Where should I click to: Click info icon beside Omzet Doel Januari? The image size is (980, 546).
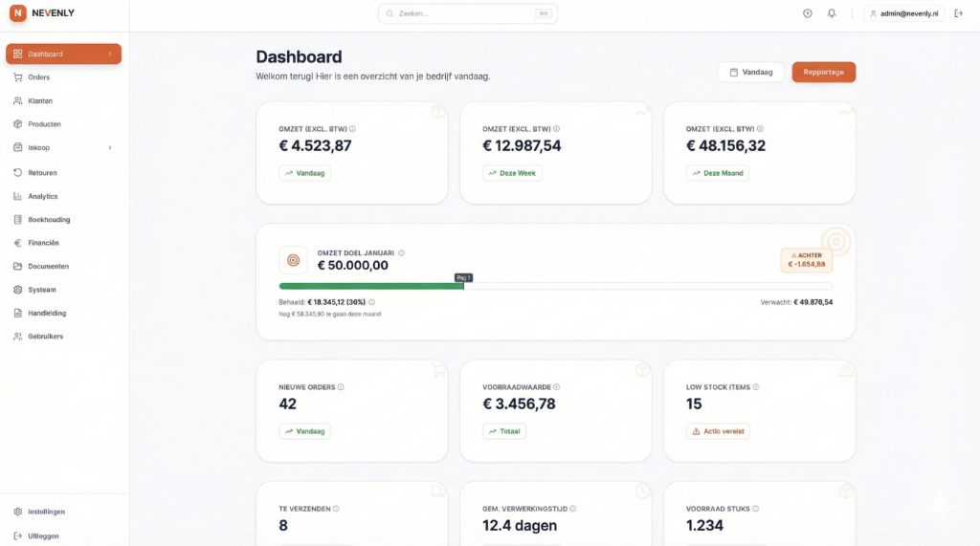pyautogui.click(x=401, y=253)
